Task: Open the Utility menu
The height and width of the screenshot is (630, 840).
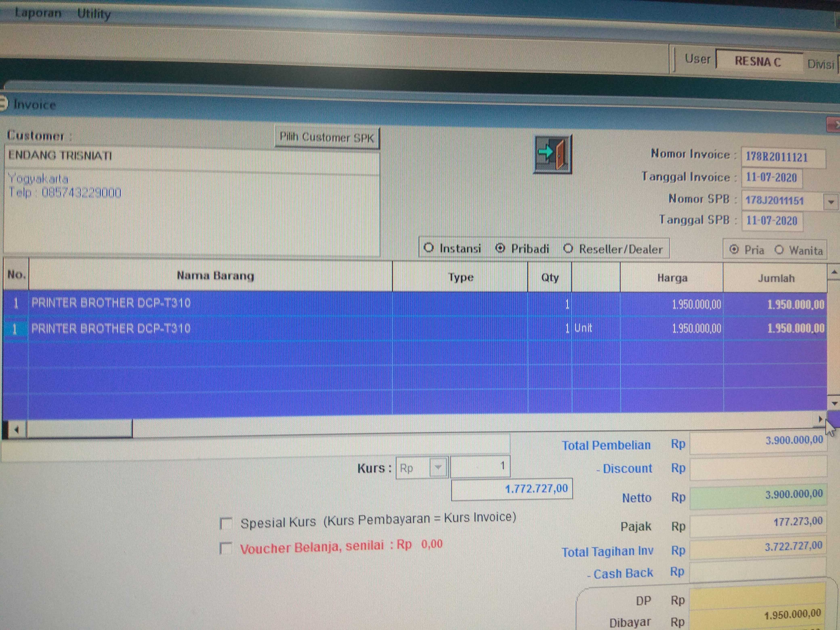Action: tap(94, 14)
